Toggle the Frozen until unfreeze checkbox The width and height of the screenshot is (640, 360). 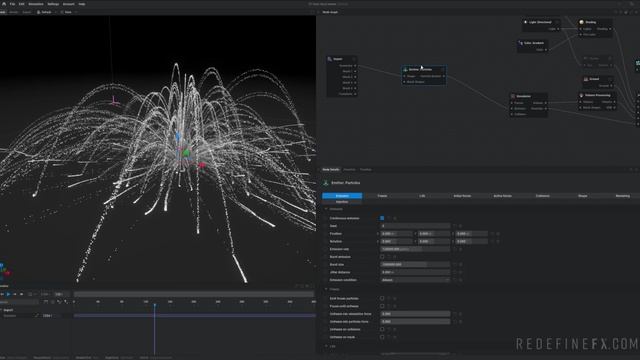(382, 306)
